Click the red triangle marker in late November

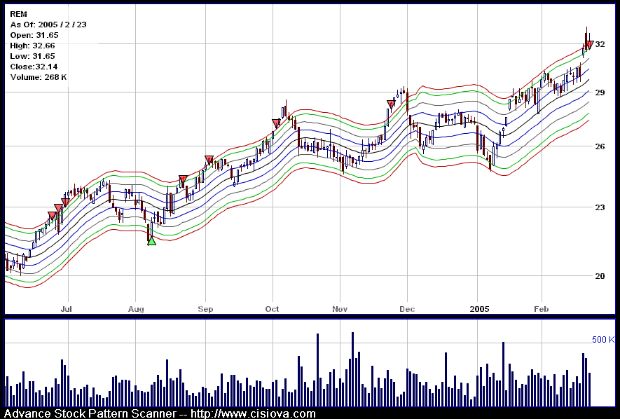click(x=391, y=104)
